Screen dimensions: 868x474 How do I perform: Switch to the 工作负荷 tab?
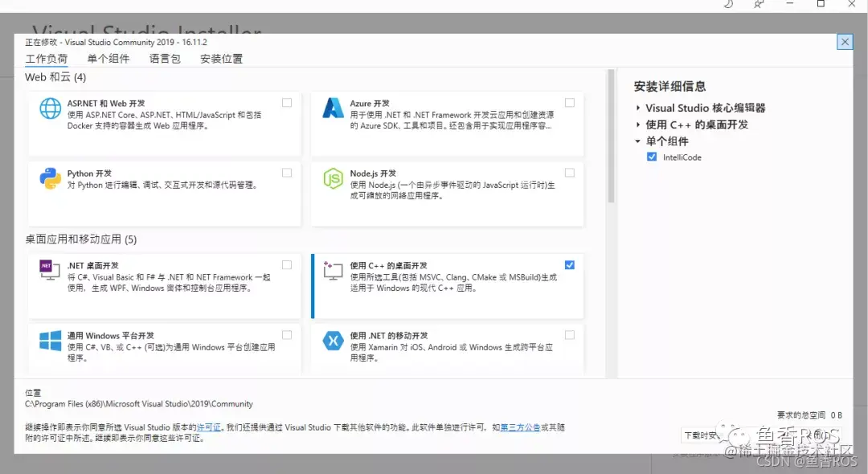pyautogui.click(x=47, y=59)
